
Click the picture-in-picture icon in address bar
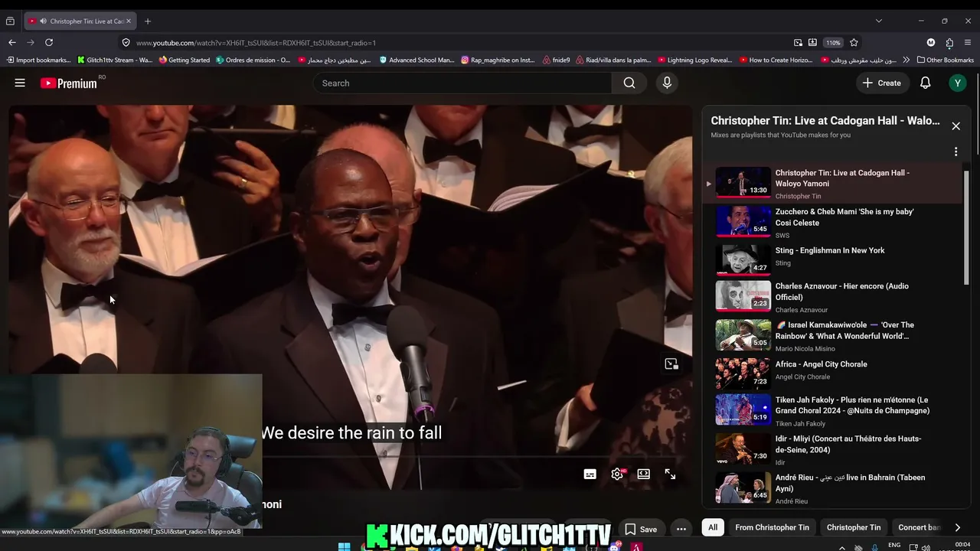point(798,43)
